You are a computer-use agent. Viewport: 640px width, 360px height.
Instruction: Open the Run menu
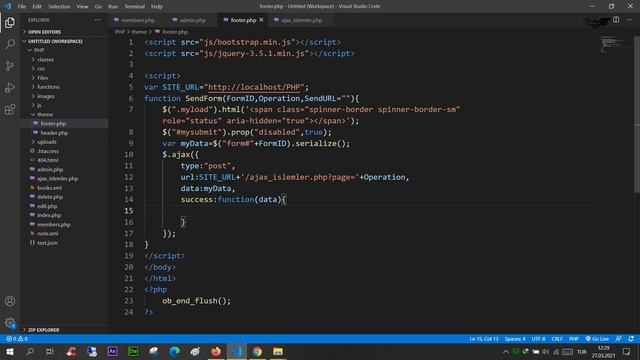[113, 7]
